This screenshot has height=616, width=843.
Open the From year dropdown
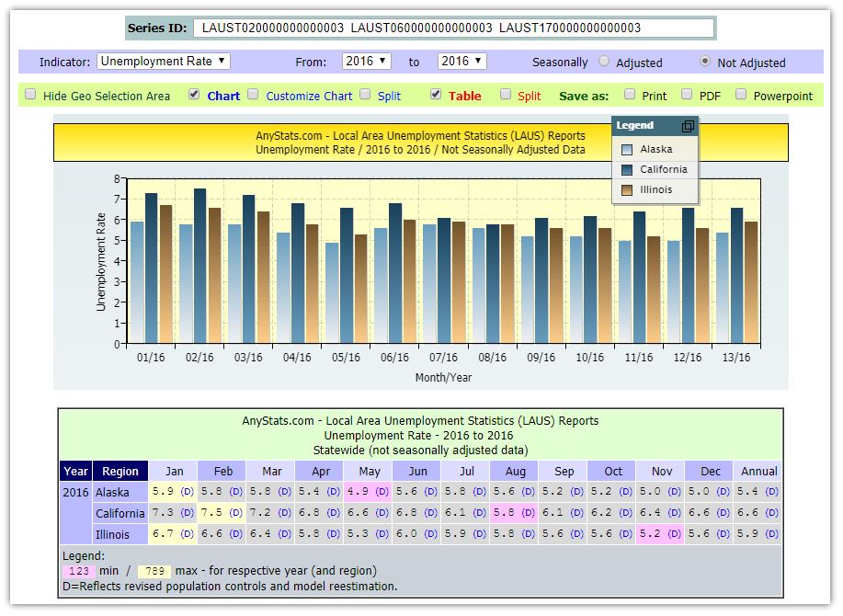tap(366, 62)
